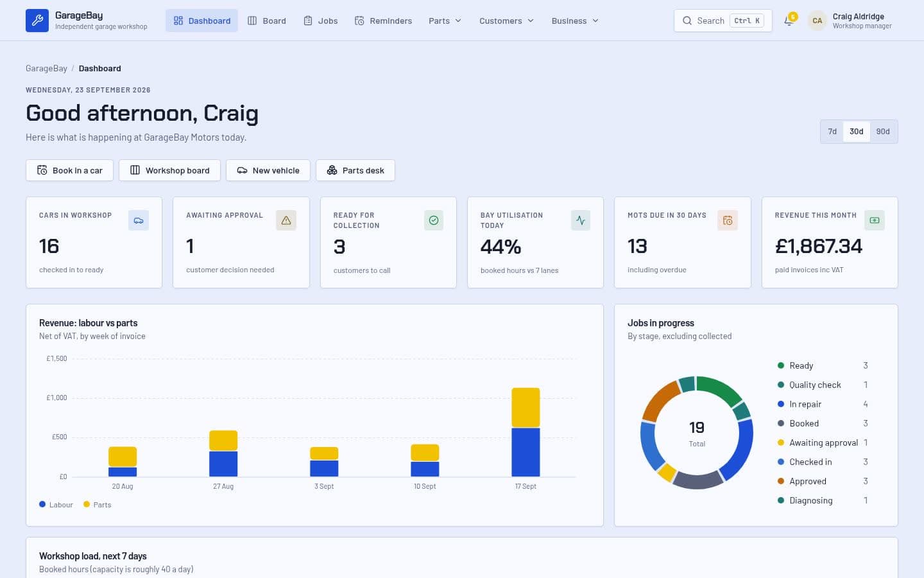Click the Book in a car button

pos(69,170)
